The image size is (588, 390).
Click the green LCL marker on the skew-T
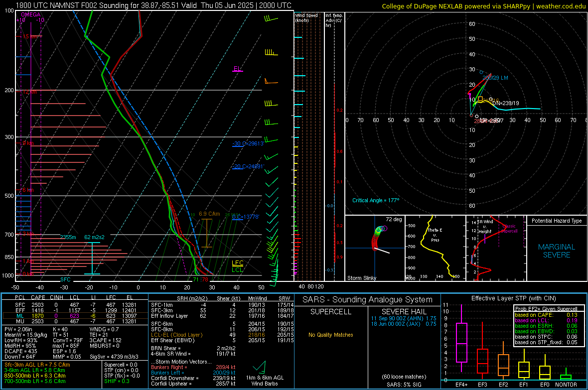pyautogui.click(x=237, y=269)
